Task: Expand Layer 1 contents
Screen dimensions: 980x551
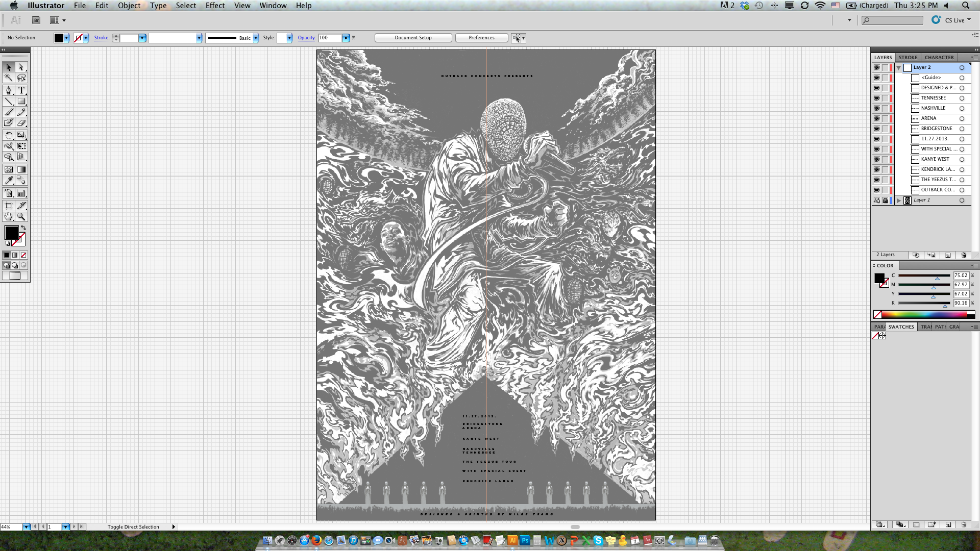Action: (x=899, y=201)
